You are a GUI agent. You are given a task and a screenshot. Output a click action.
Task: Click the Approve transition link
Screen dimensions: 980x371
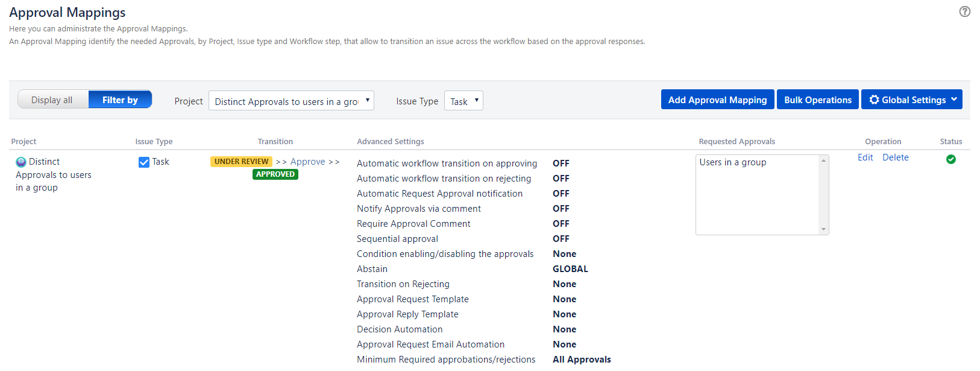pos(307,162)
